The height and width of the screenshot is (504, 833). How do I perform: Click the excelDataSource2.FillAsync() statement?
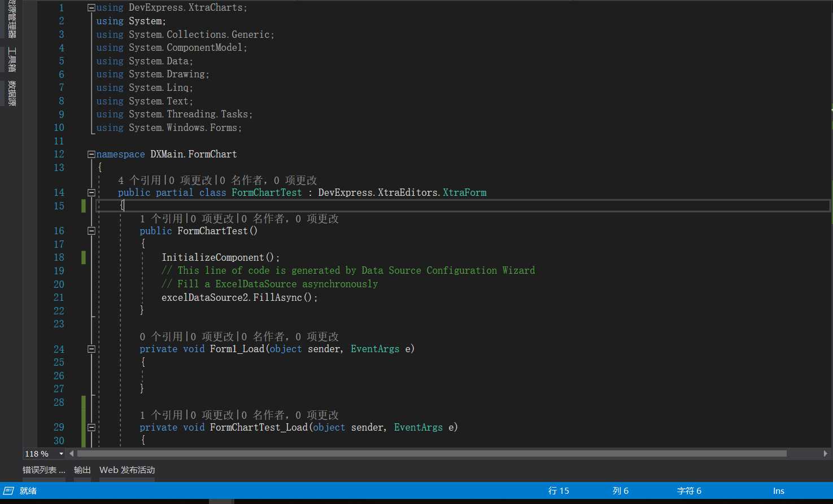coord(239,297)
